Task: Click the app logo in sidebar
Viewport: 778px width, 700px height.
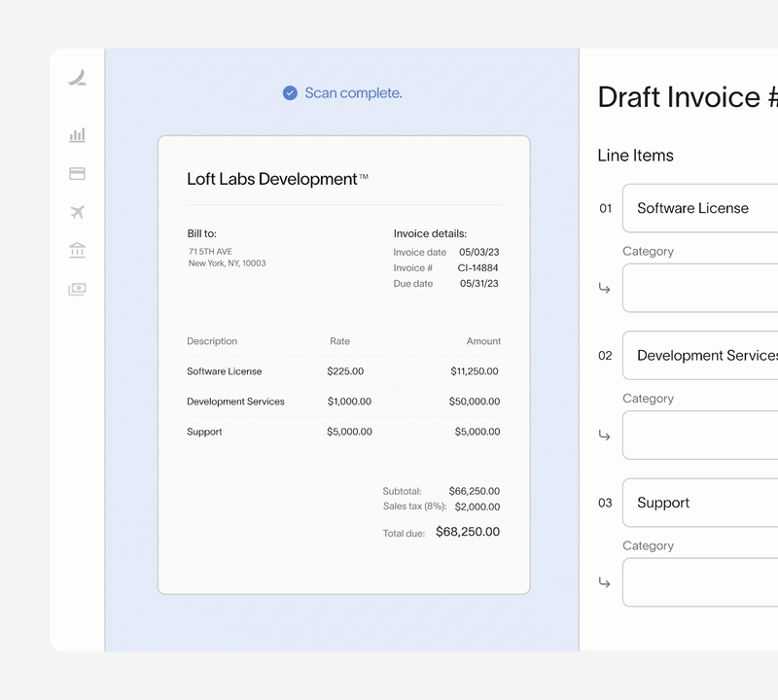Action: 78,78
